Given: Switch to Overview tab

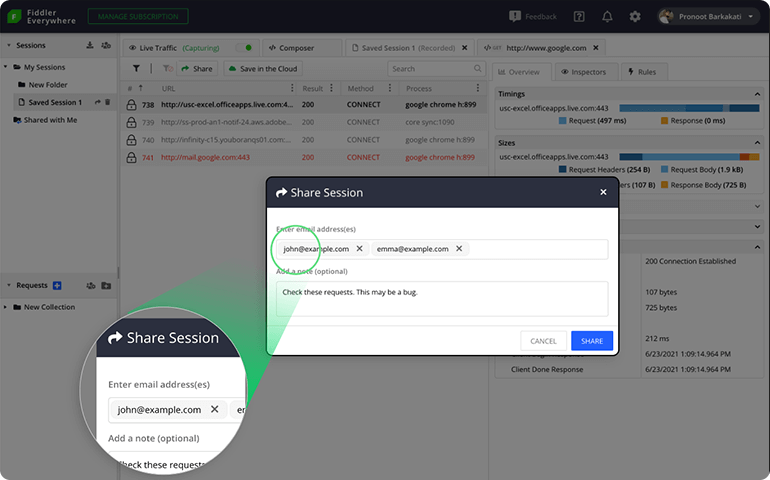Looking at the screenshot, I should 522,72.
